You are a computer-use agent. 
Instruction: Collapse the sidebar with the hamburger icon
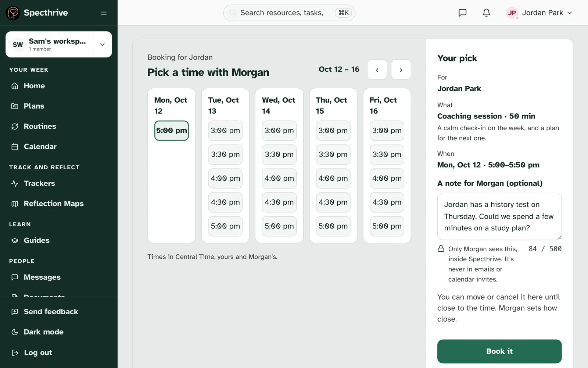coord(104,13)
